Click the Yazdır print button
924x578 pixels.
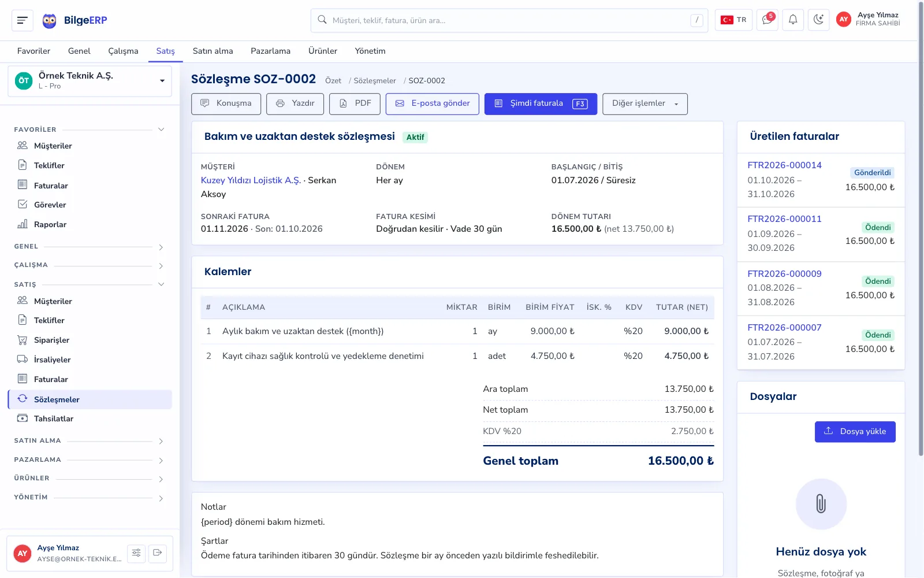(x=295, y=104)
